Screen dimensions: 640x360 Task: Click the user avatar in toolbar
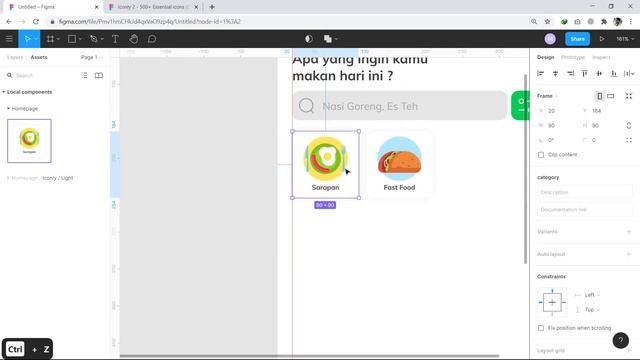pyautogui.click(x=550, y=39)
